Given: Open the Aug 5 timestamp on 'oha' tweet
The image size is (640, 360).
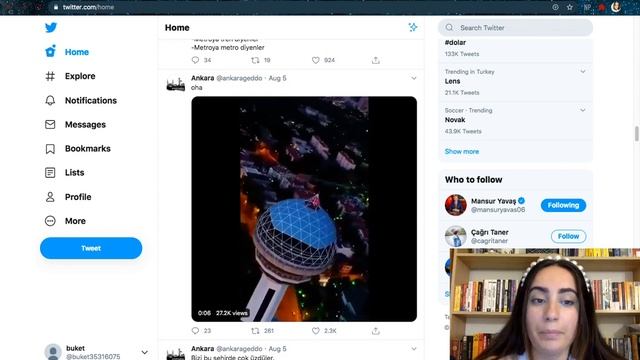Looking at the screenshot, I should (x=278, y=78).
